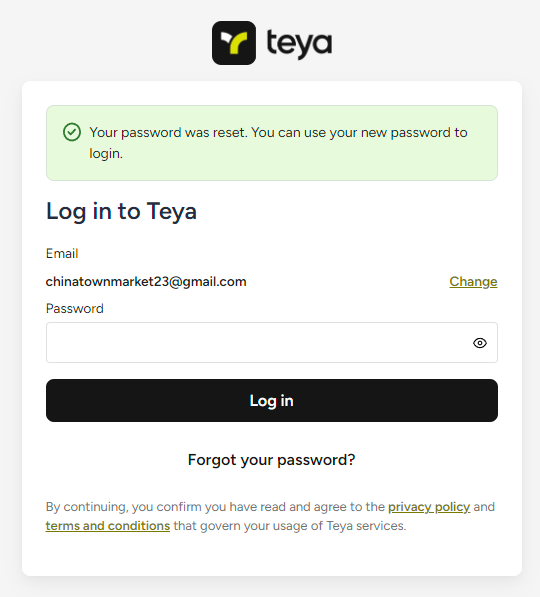
Task: Change the email via the Change link
Action: pyautogui.click(x=473, y=282)
